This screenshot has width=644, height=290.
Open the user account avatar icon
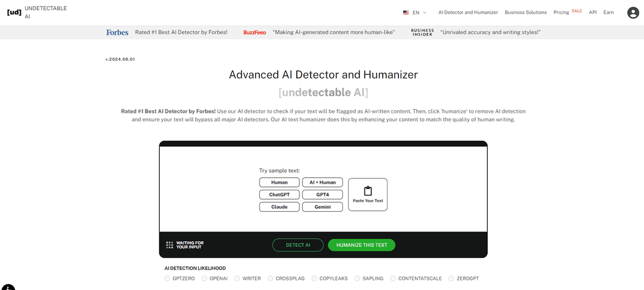point(633,13)
